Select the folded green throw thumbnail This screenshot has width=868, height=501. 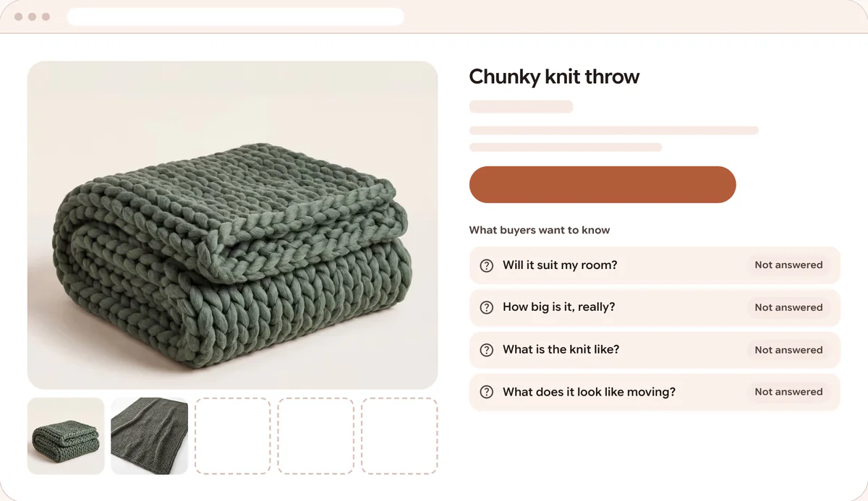(66, 436)
